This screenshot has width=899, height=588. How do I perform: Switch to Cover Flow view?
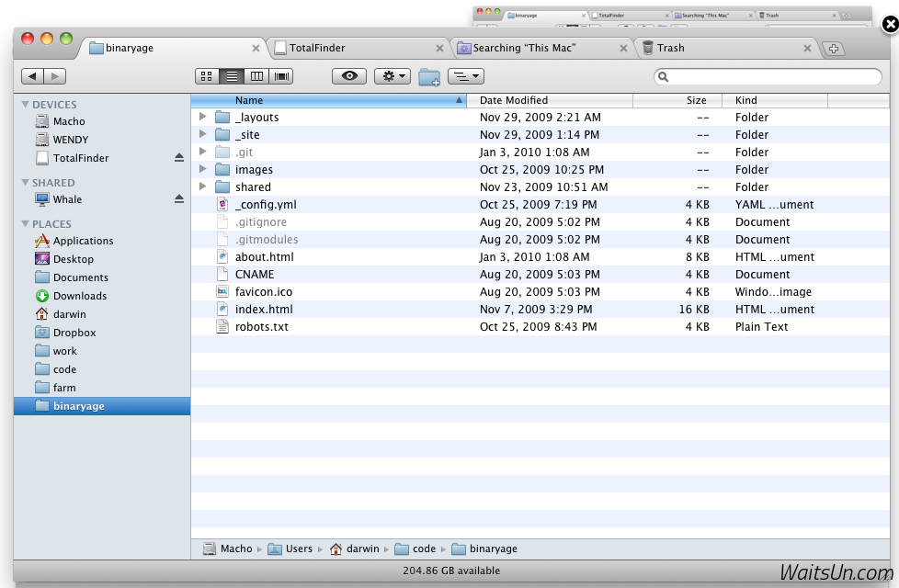coord(281,76)
